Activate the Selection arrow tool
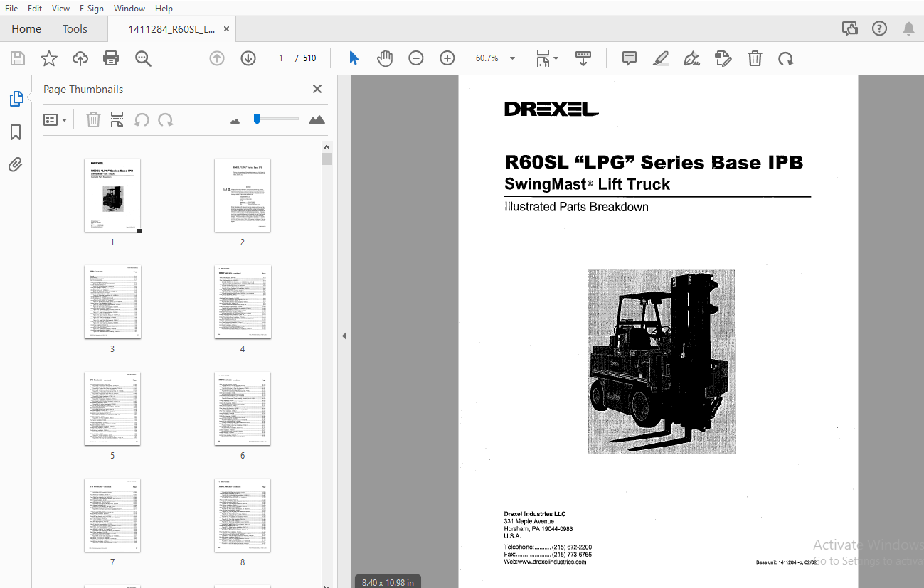This screenshot has height=588, width=924. pos(354,58)
